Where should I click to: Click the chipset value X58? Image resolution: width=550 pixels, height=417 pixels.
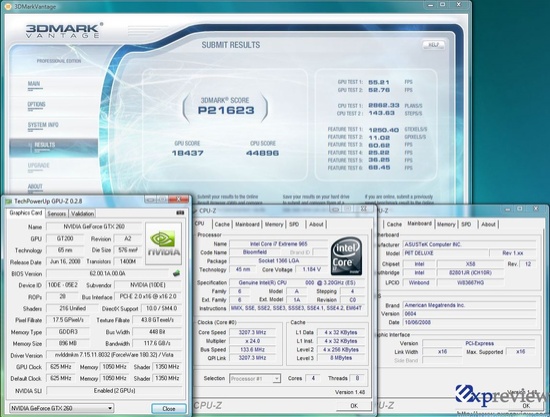click(x=470, y=264)
